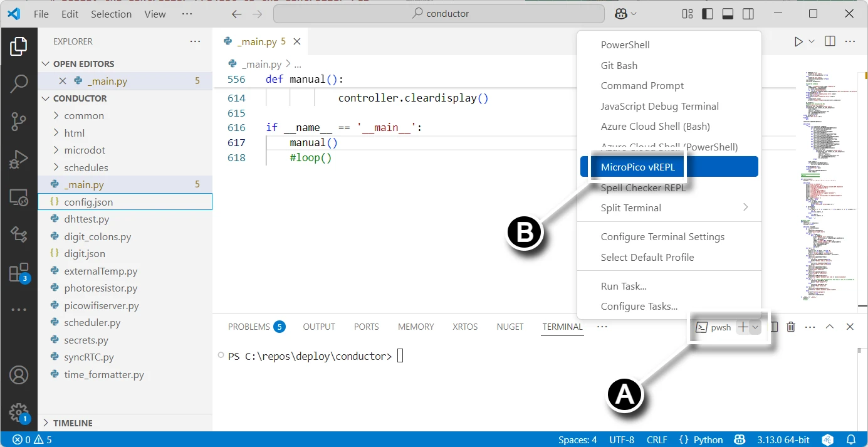Go back with the left arrow
Image resolution: width=868 pixels, height=447 pixels.
pos(236,14)
